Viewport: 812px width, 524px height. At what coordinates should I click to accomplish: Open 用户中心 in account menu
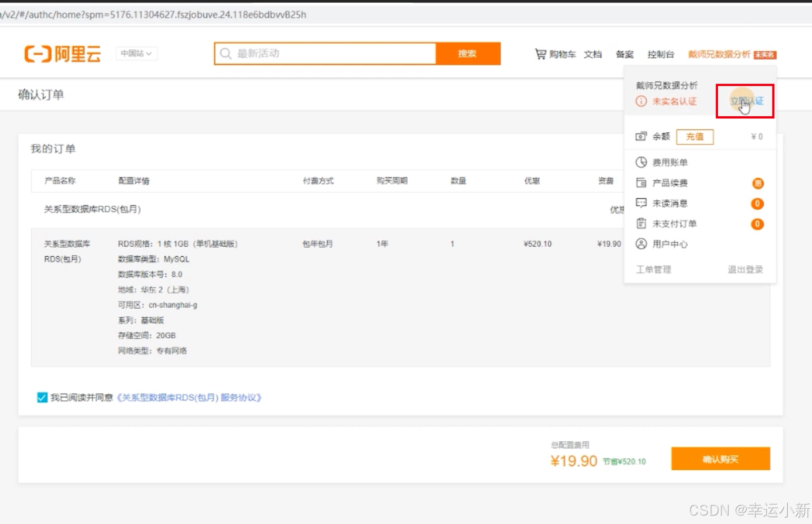tap(670, 245)
